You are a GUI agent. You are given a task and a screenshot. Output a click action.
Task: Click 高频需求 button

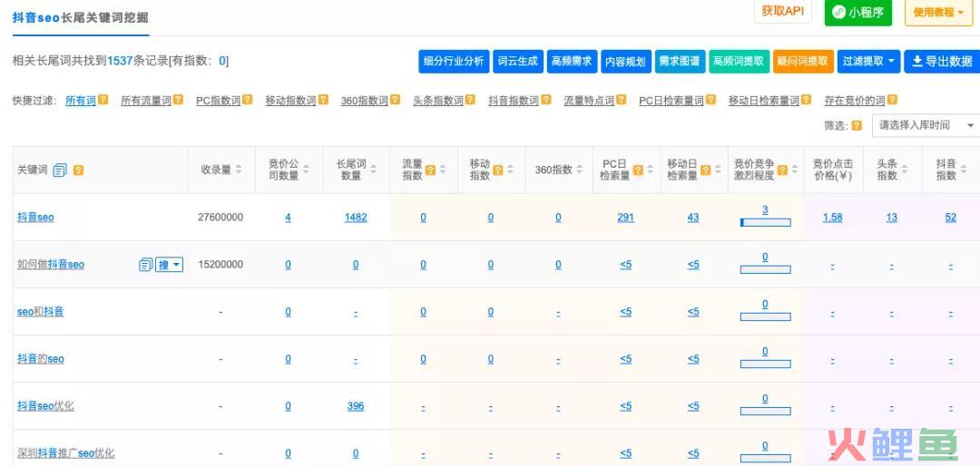572,62
